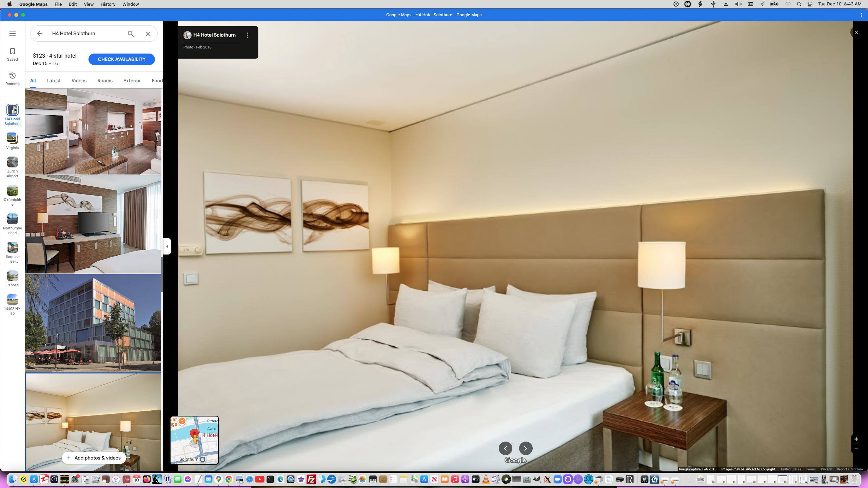Click the Report a problem link
Image resolution: width=868 pixels, height=488 pixels.
tap(849, 469)
